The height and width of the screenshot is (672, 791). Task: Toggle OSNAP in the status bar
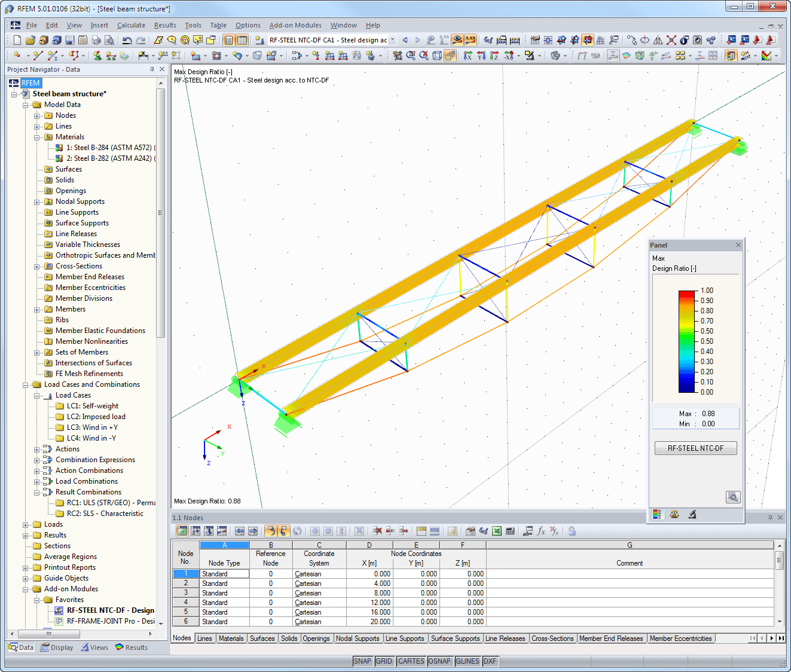tap(439, 661)
